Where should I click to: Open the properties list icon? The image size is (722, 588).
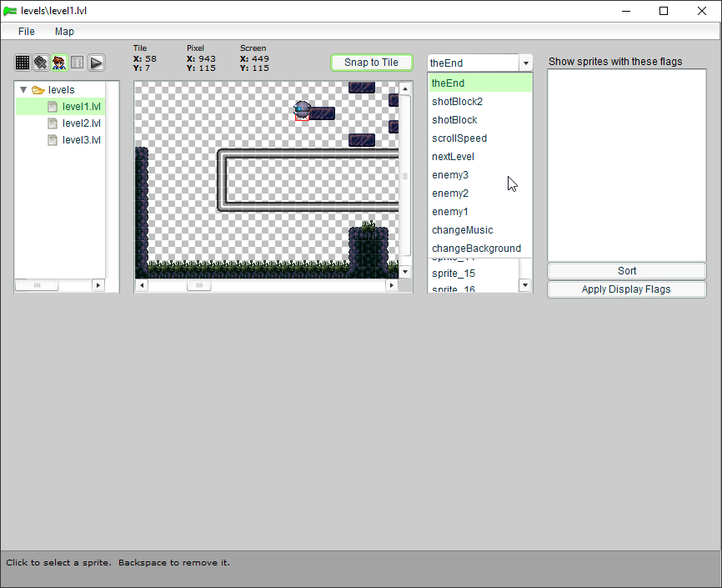point(78,63)
